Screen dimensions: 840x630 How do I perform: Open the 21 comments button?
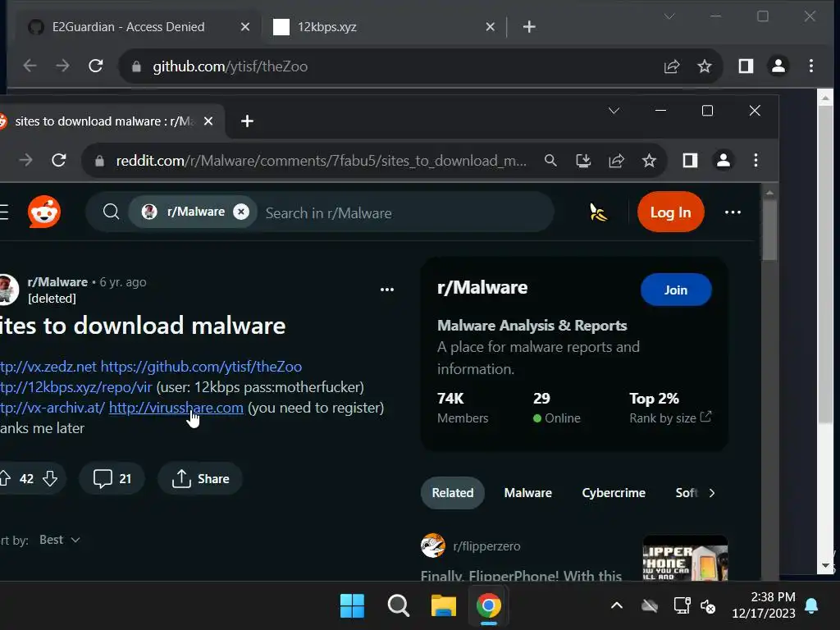(112, 478)
